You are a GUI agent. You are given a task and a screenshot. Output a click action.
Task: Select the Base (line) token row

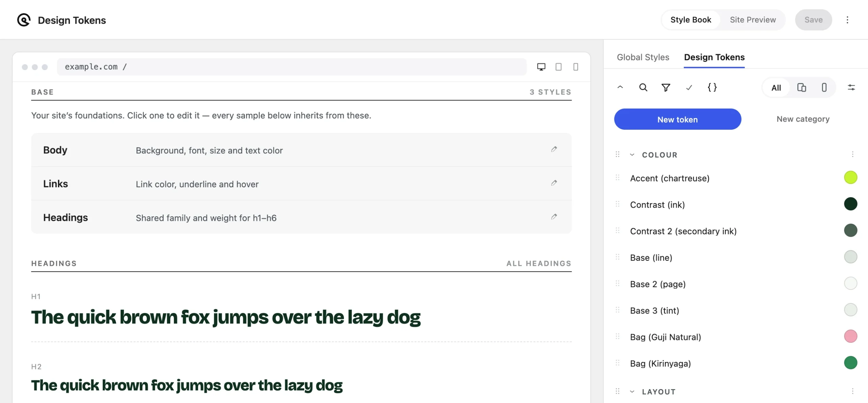point(736,257)
